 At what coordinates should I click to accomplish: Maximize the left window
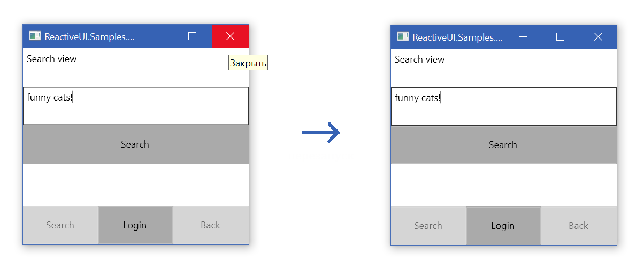[x=193, y=36]
